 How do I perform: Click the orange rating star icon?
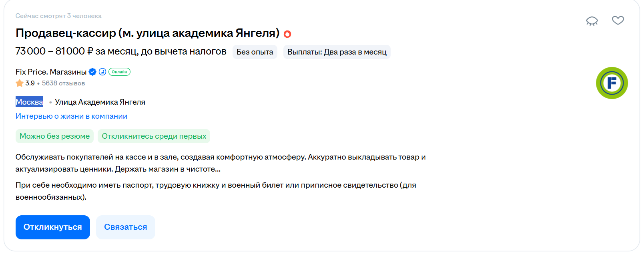pos(20,83)
